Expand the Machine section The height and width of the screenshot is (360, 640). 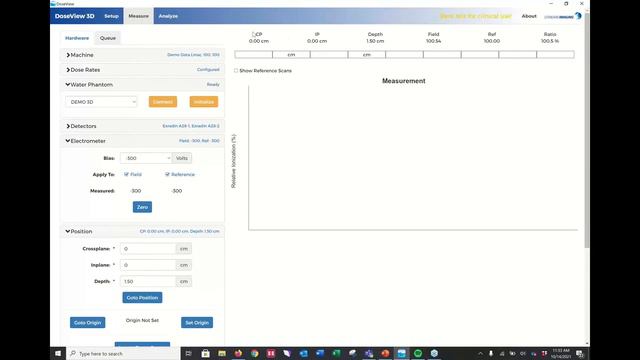coord(142,55)
